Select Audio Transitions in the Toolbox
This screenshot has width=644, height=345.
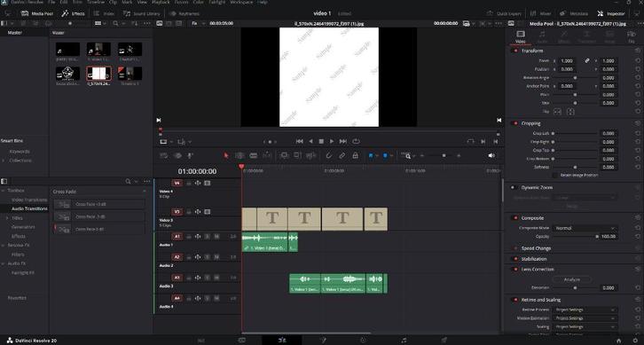(x=29, y=208)
